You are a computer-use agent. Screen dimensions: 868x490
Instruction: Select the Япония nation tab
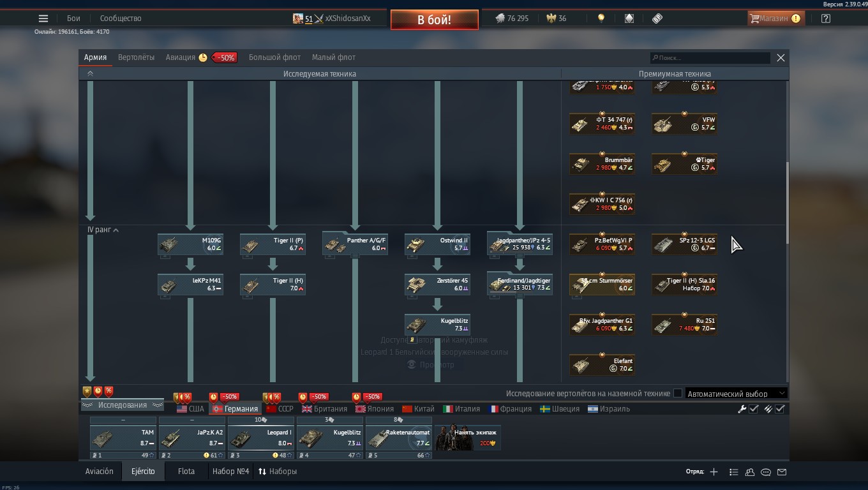(375, 409)
